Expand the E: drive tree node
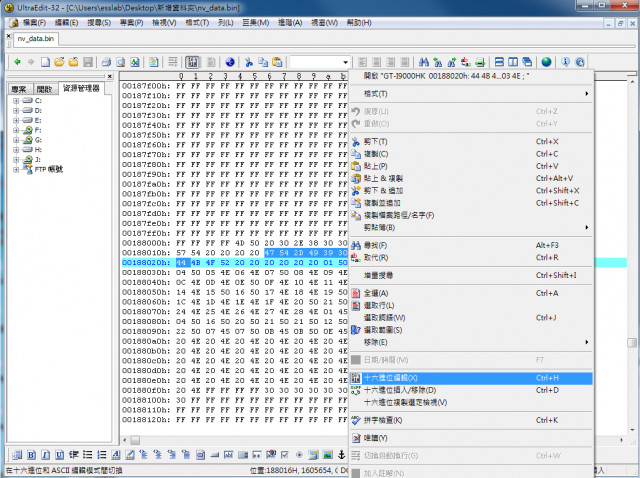Screen dimensions: 640x478 pos(16,120)
